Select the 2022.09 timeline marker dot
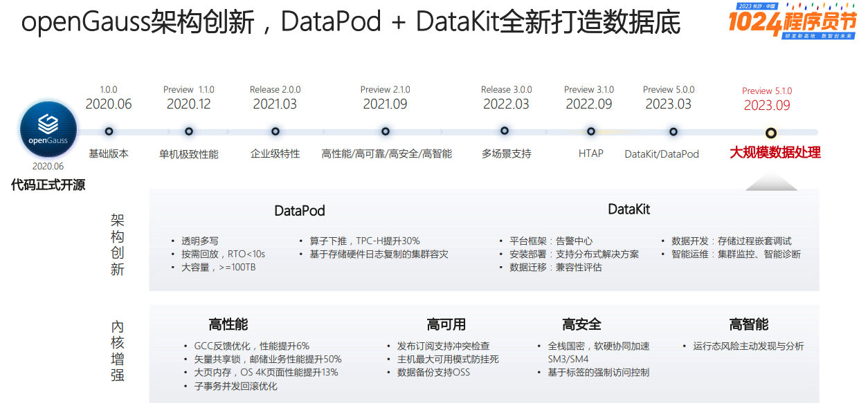Screen dimensions: 868x419 pyautogui.click(x=590, y=131)
